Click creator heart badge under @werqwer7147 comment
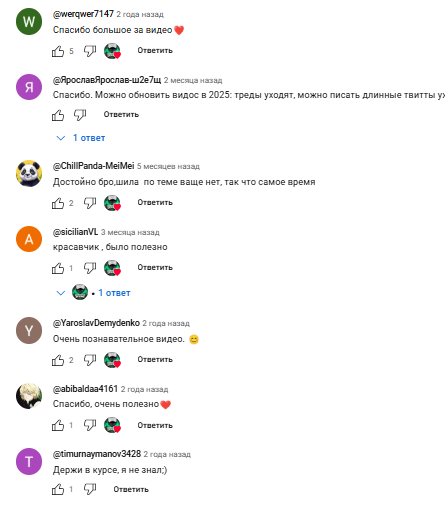 click(x=112, y=51)
